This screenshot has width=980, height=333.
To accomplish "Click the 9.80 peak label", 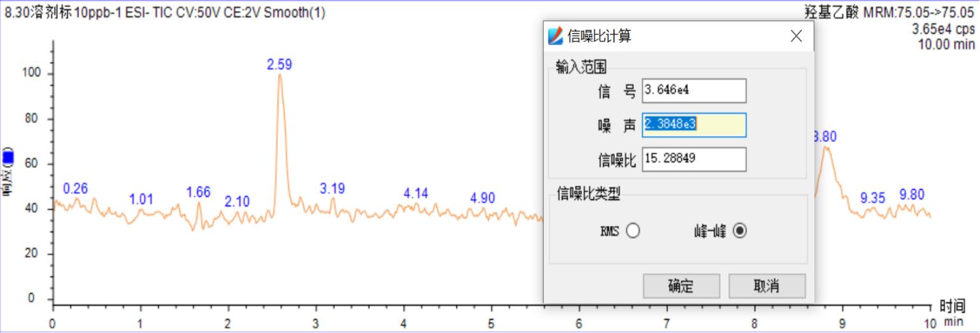I will tap(912, 194).
